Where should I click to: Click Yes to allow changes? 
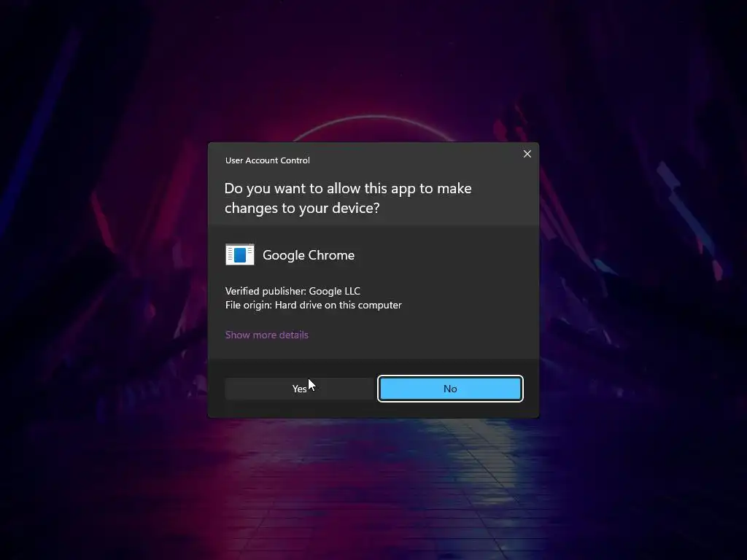(299, 389)
